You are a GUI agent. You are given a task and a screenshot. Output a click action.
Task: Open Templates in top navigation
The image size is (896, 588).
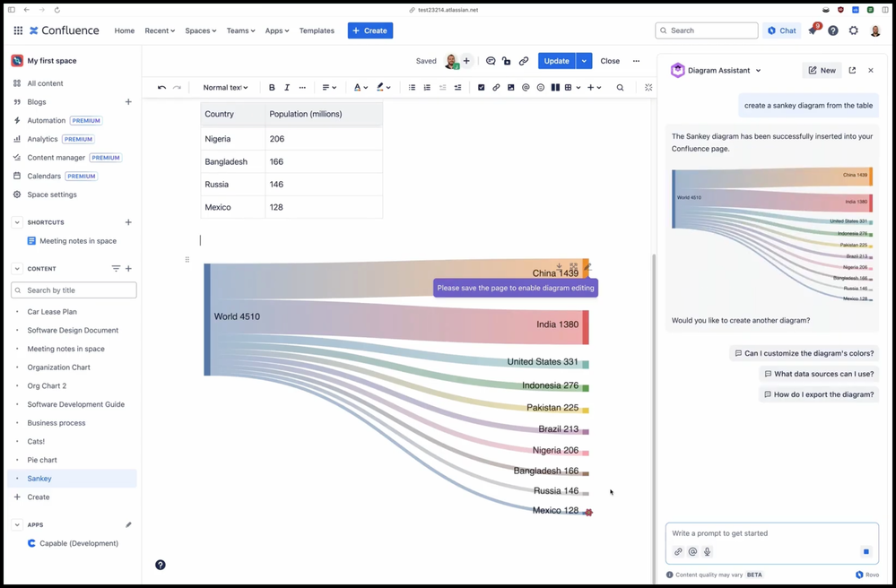[x=317, y=30]
